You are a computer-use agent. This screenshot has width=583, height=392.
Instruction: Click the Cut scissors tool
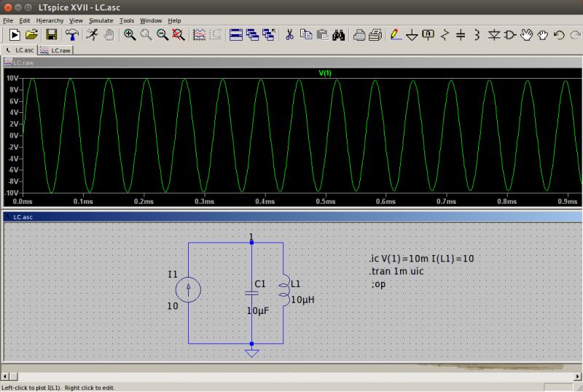(289, 35)
